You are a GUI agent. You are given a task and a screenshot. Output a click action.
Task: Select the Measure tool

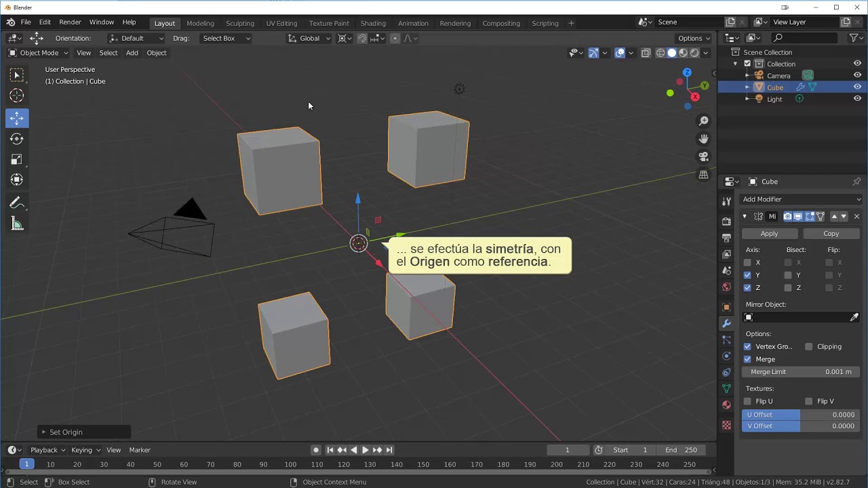click(17, 224)
